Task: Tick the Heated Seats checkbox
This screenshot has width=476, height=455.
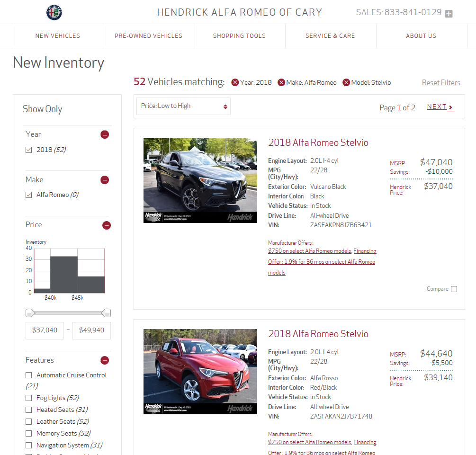Action: [28, 410]
